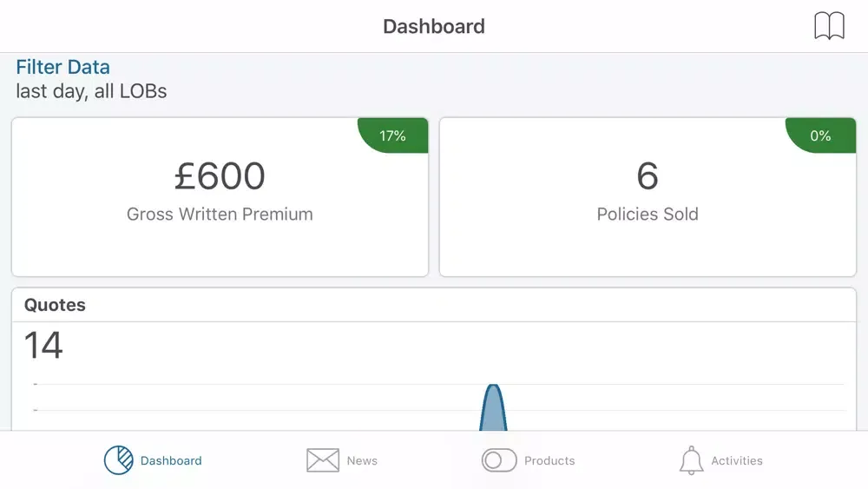The image size is (868, 489).
Task: Tap the blue peak on Quotes chart
Action: coord(493,407)
